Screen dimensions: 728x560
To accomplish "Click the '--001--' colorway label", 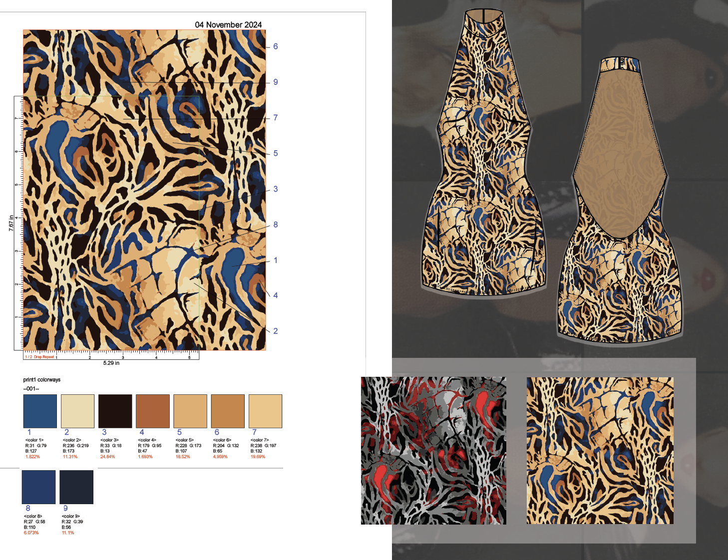I will (31, 389).
